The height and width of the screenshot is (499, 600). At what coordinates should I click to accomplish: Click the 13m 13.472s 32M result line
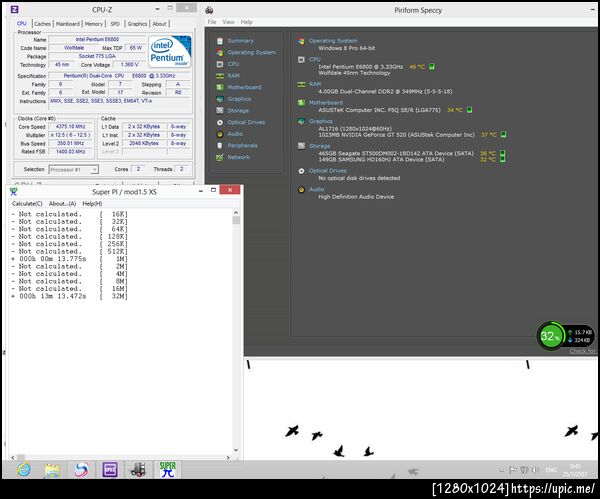coord(69,296)
